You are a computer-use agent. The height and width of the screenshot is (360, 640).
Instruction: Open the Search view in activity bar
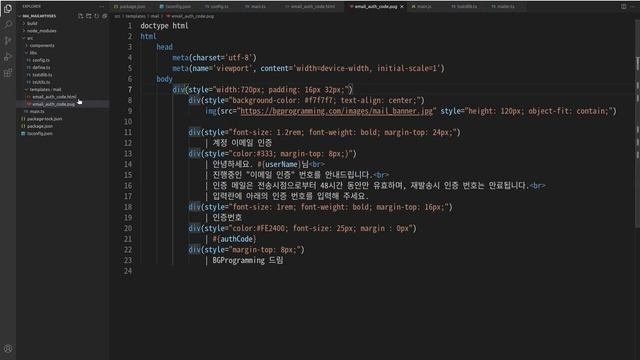coord(8,24)
